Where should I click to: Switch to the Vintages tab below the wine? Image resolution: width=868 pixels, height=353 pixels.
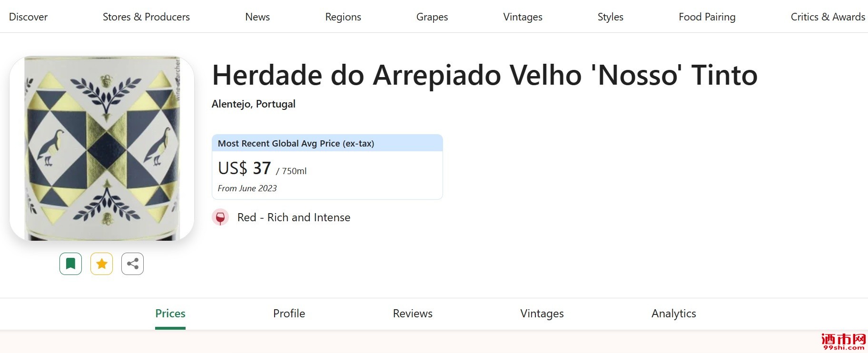(542, 314)
